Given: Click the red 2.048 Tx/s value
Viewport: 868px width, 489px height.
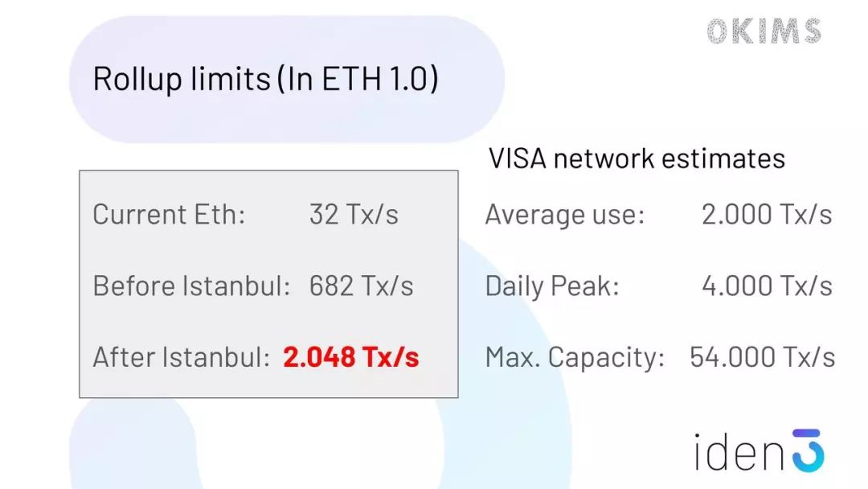Looking at the screenshot, I should 351,356.
